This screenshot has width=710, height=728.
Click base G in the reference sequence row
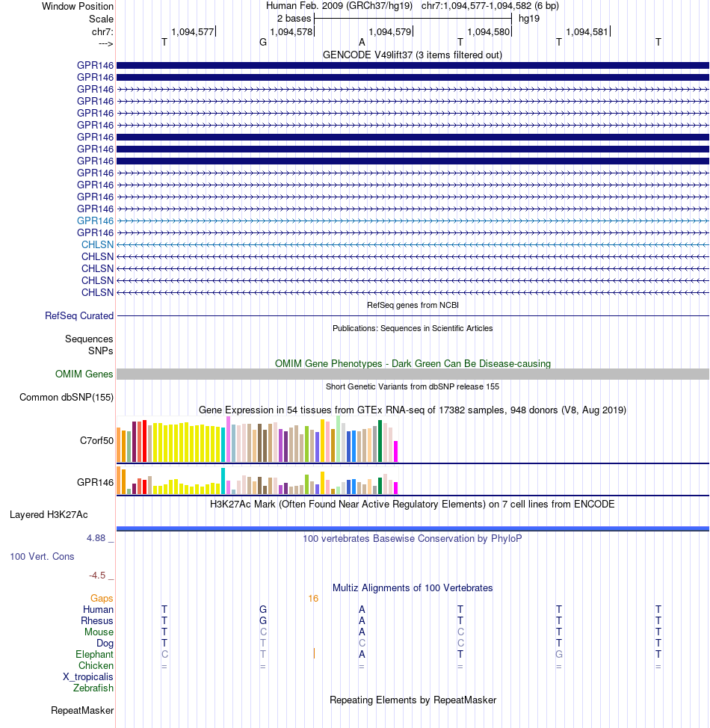click(x=263, y=43)
